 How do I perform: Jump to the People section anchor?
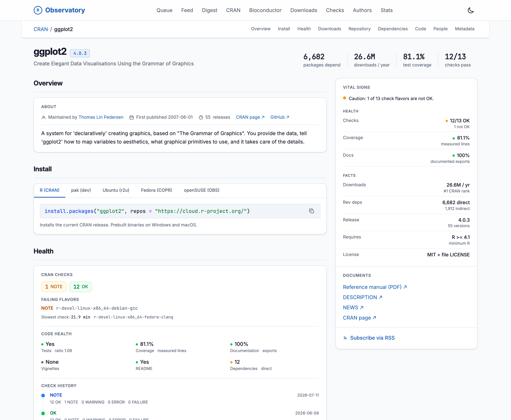[x=440, y=29]
